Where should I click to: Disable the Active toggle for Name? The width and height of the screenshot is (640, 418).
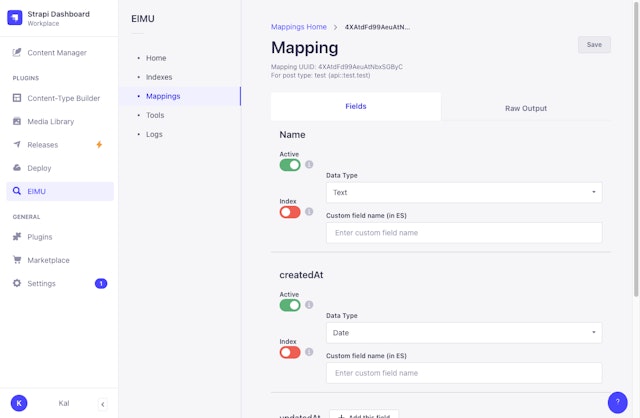(290, 165)
